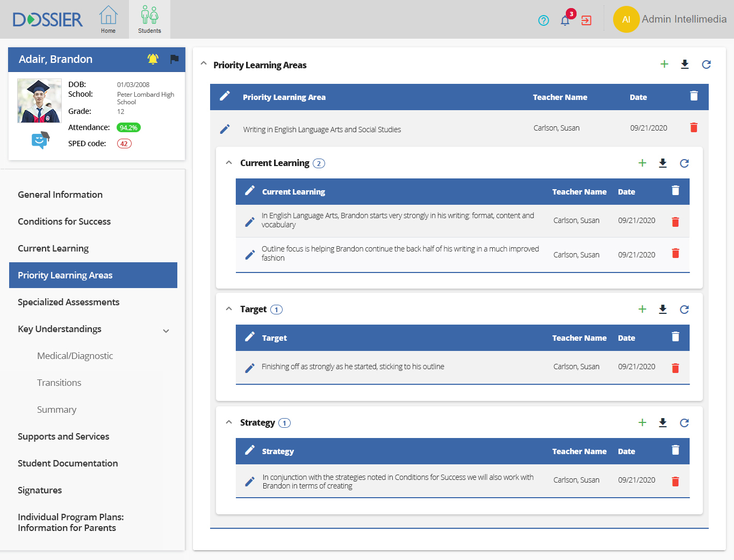Viewport: 734px width, 560px height.
Task: Click the yellow alarm bell beside Adair, Brandon
Action: pyautogui.click(x=153, y=59)
